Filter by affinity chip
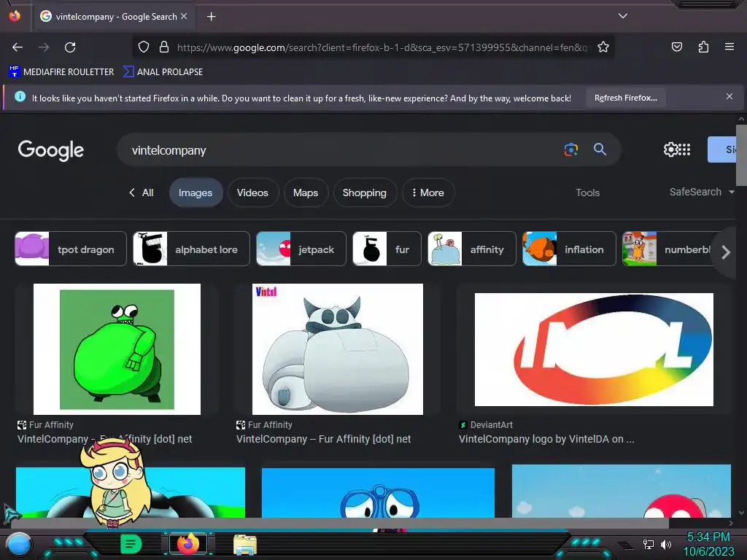The width and height of the screenshot is (747, 560). [x=472, y=249]
